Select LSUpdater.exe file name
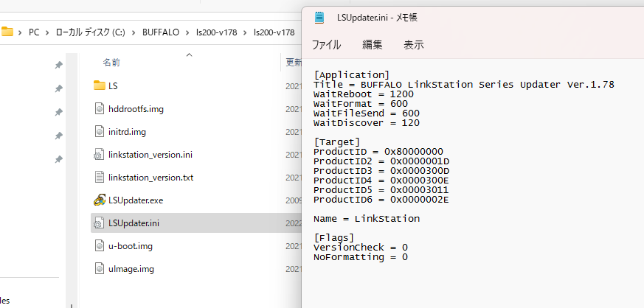Image resolution: width=644 pixels, height=308 pixels. pyautogui.click(x=136, y=200)
